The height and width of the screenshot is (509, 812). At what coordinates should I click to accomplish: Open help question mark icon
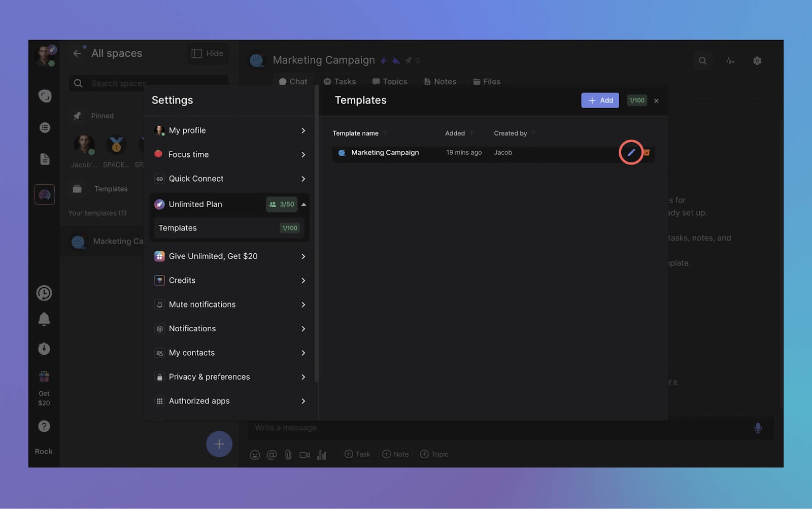(x=44, y=426)
